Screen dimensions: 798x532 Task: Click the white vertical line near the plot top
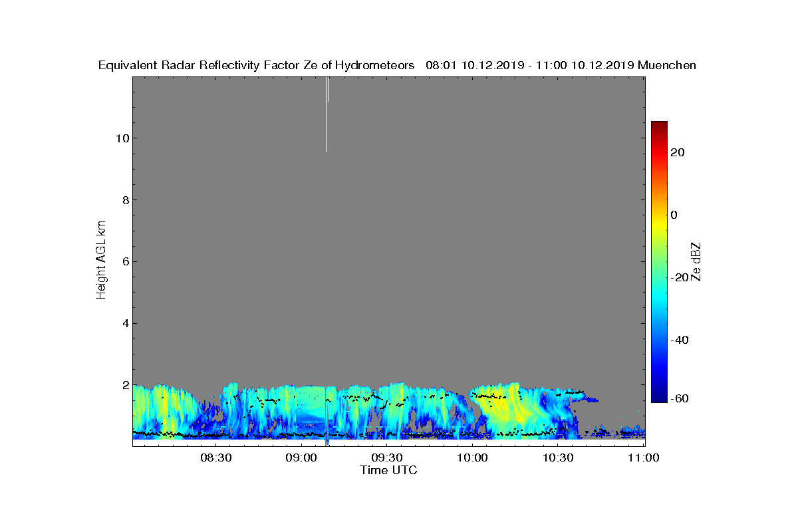(x=327, y=114)
